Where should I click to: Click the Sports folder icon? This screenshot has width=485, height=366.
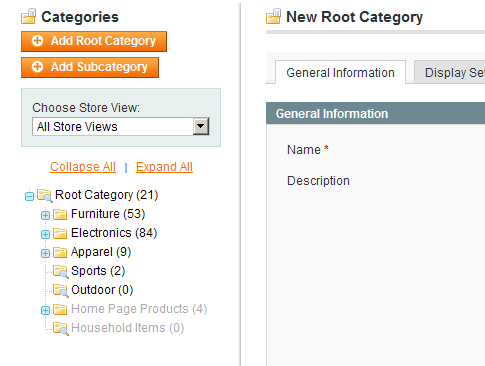point(61,272)
